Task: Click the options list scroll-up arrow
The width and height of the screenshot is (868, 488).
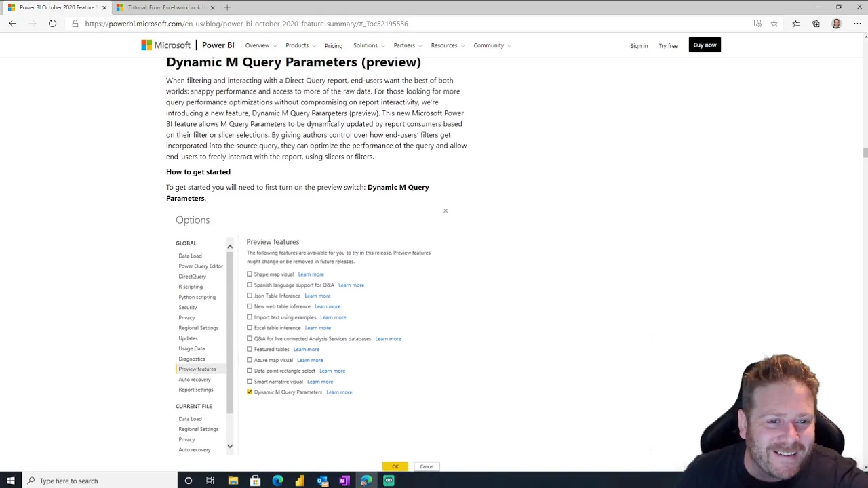Action: tap(230, 247)
